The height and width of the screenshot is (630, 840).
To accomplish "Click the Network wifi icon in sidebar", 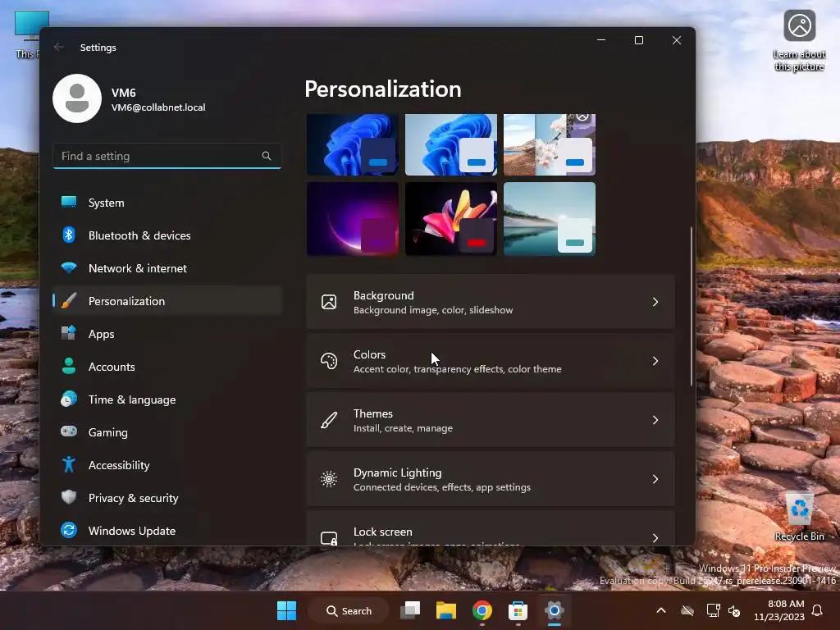I will tap(69, 267).
